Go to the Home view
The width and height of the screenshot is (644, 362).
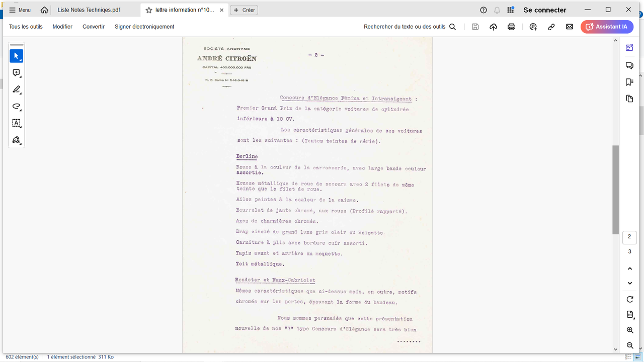pos(45,10)
